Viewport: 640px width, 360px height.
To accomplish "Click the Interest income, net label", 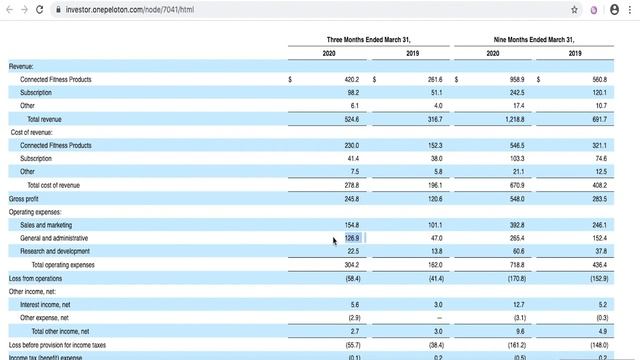I will pyautogui.click(x=45, y=304).
